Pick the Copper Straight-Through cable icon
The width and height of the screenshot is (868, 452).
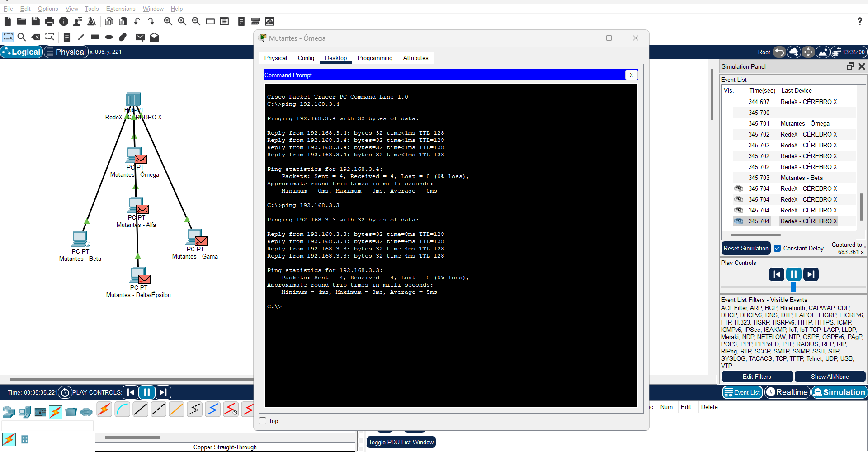click(141, 410)
